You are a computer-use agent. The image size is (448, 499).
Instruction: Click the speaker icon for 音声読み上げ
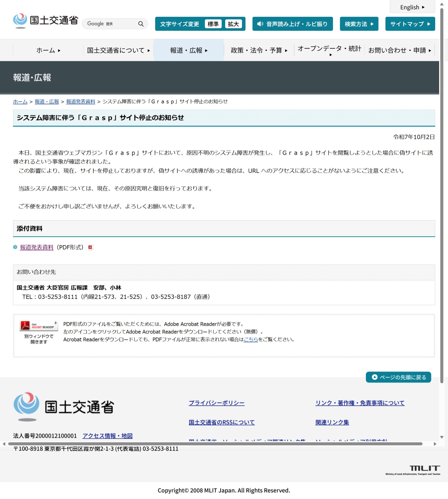tap(260, 24)
